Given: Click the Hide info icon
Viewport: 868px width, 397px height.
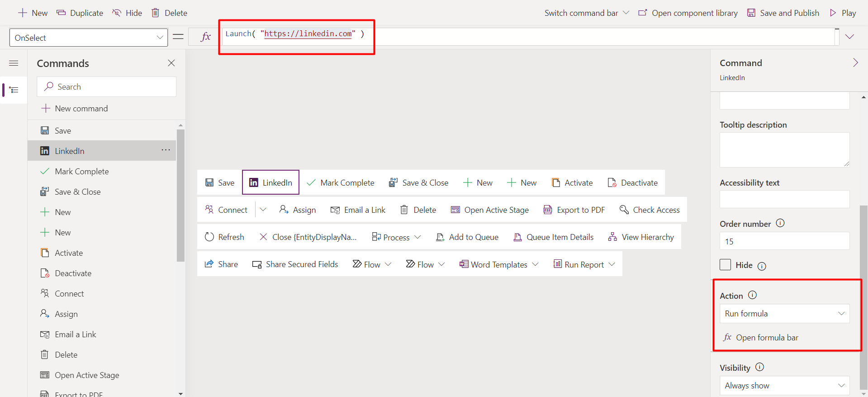Looking at the screenshot, I should (x=762, y=266).
